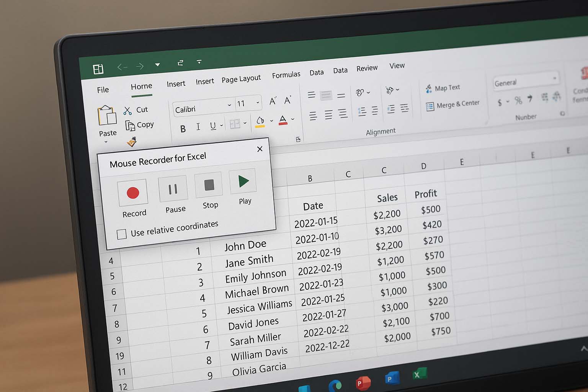Select row 5 header

[x=112, y=276]
